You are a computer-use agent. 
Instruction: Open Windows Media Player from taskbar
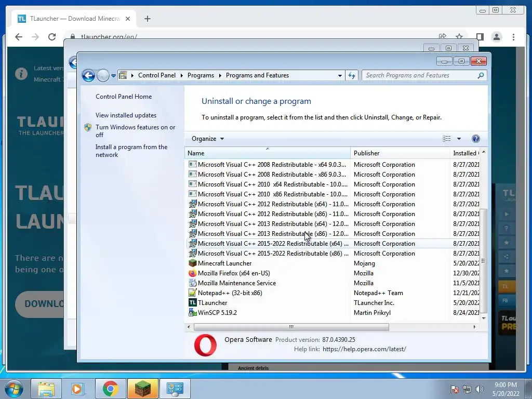click(77, 389)
